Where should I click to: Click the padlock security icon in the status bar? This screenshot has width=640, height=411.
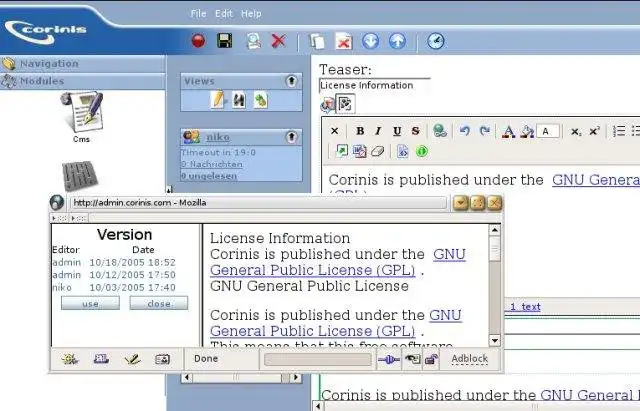431,359
